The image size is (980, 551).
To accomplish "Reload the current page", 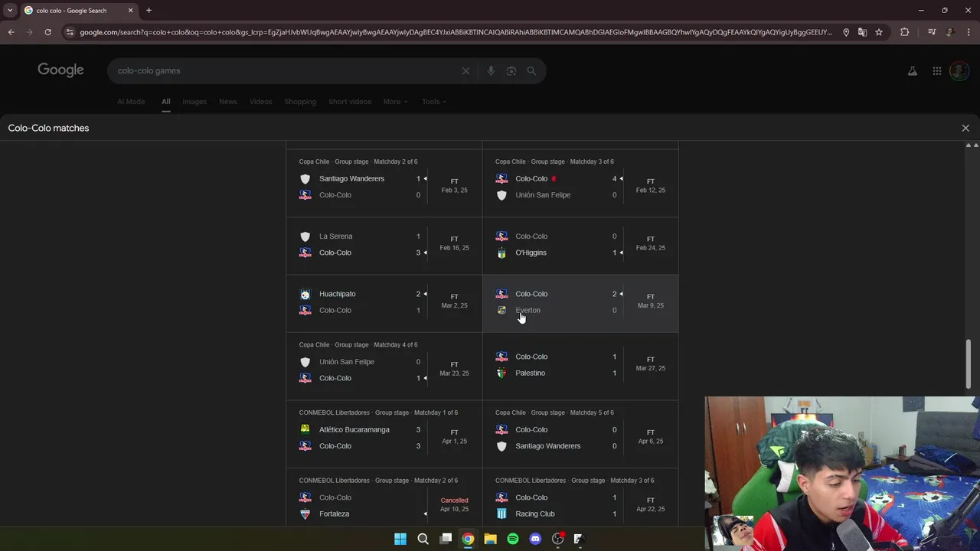I will click(47, 32).
